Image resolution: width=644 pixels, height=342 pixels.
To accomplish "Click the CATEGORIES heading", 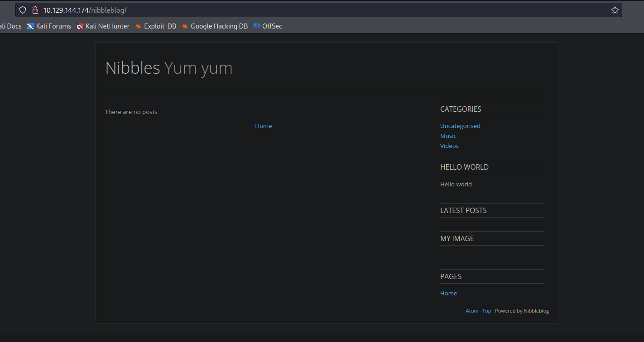I will click(461, 109).
